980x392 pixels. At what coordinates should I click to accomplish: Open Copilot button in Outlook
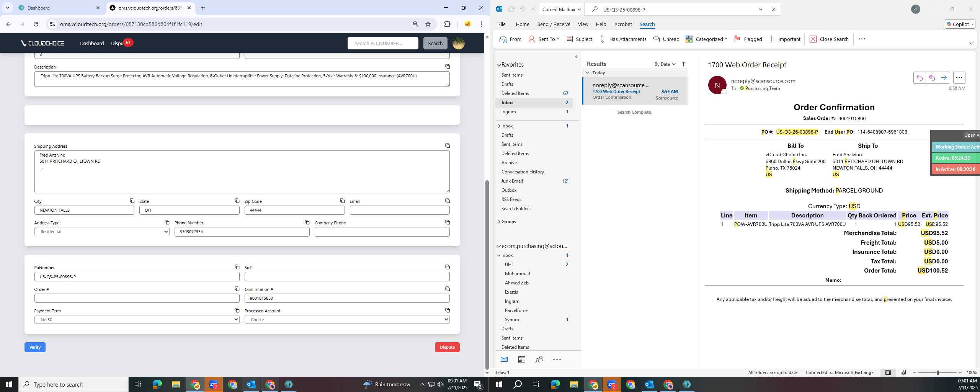pos(960,24)
